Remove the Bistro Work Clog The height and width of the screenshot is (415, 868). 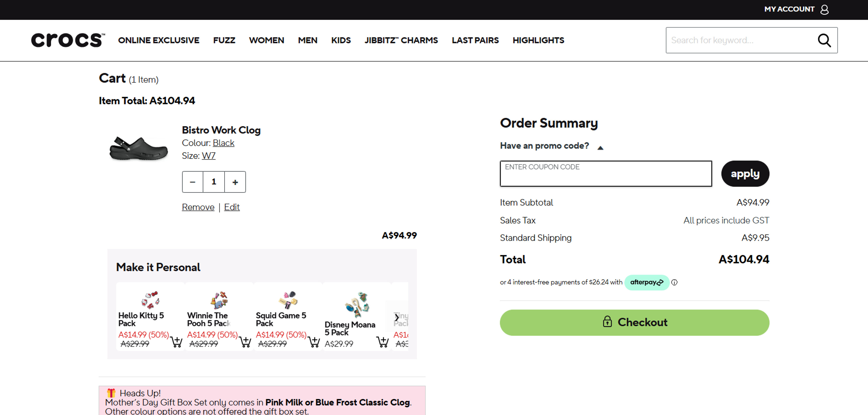(x=198, y=207)
